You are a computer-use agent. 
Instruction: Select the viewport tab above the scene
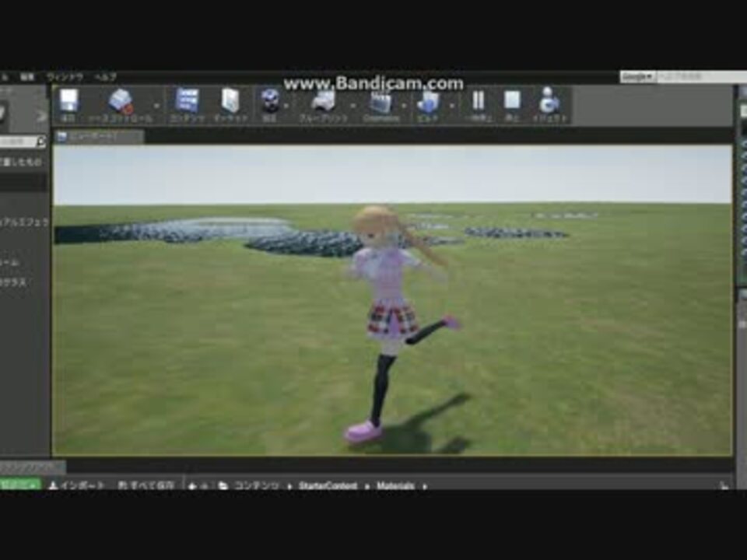[x=99, y=137]
